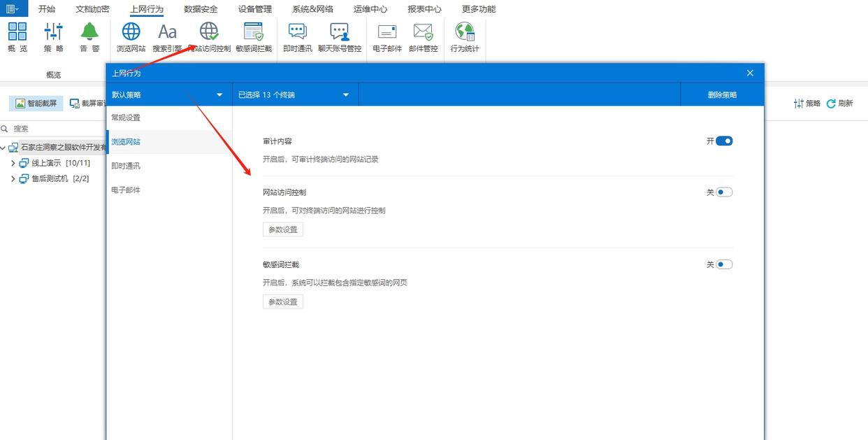Image resolution: width=868 pixels, height=440 pixels.
Task: Open the 概览 overview panel
Action: point(17,36)
